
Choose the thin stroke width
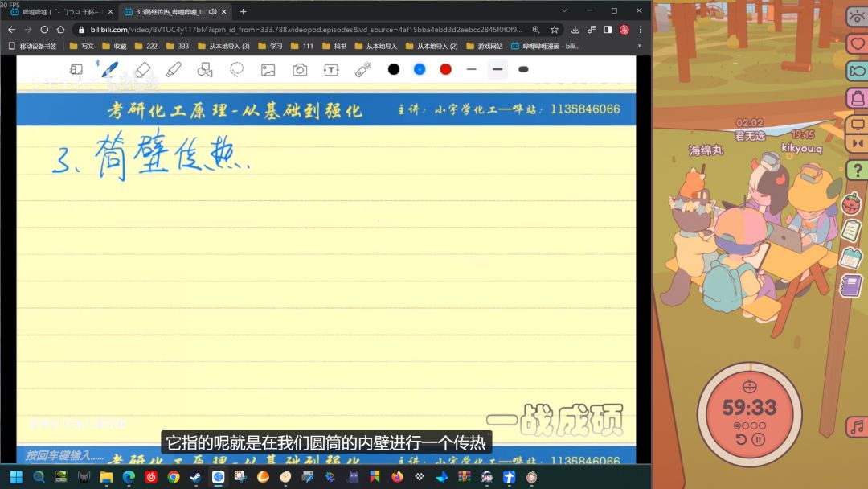point(472,69)
